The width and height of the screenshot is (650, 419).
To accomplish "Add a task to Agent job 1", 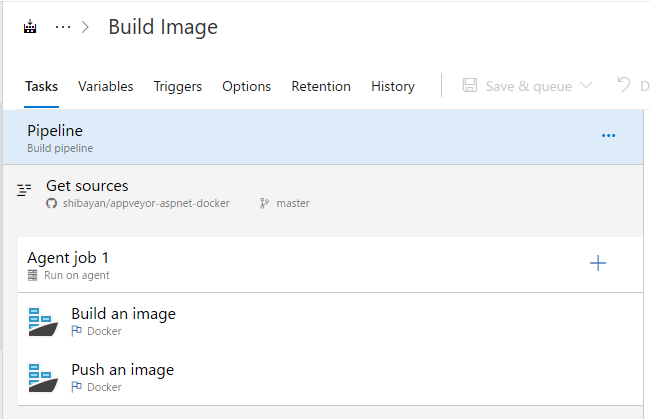I will 598,264.
